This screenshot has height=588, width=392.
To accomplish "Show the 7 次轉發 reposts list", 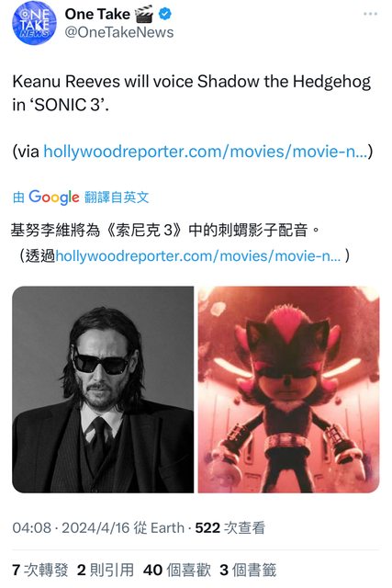I will [40, 570].
